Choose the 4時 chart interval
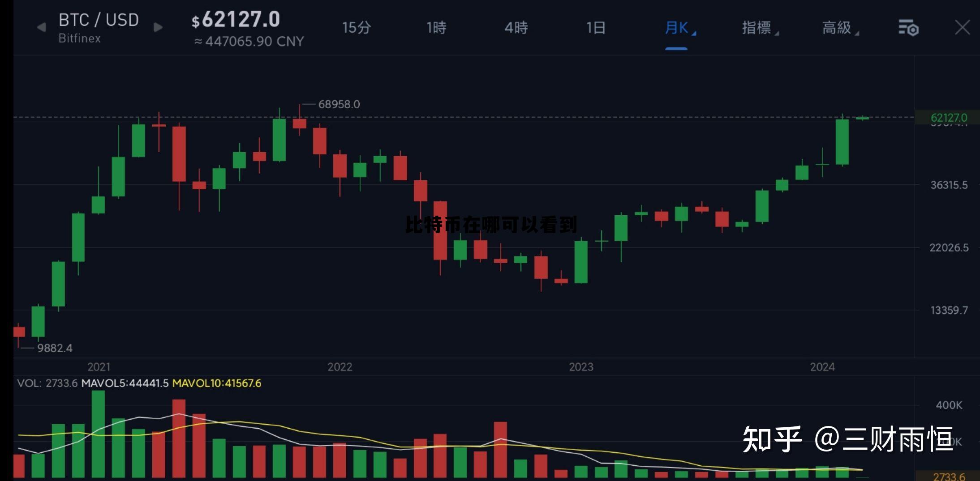Viewport: 980px width, 481px height. 516,28
